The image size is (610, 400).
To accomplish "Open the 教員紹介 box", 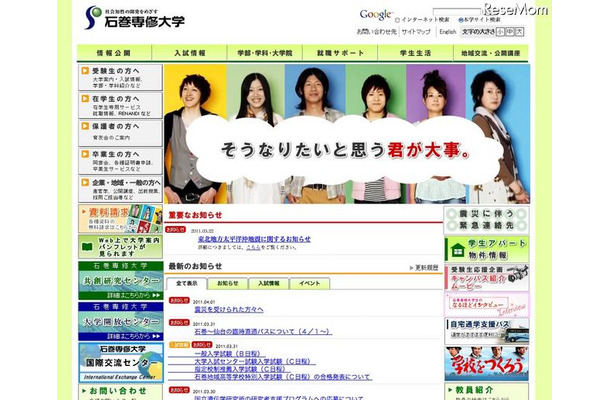I will pos(487,391).
